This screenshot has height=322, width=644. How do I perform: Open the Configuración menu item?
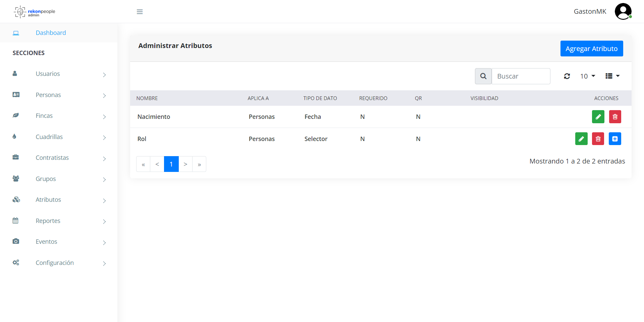(59, 263)
